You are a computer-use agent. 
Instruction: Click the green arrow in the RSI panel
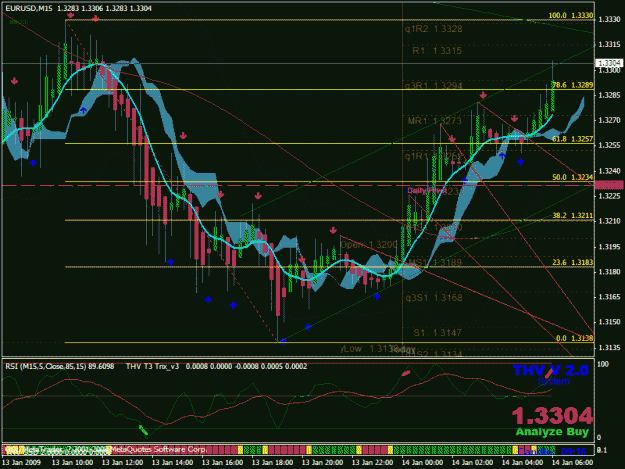tap(143, 430)
